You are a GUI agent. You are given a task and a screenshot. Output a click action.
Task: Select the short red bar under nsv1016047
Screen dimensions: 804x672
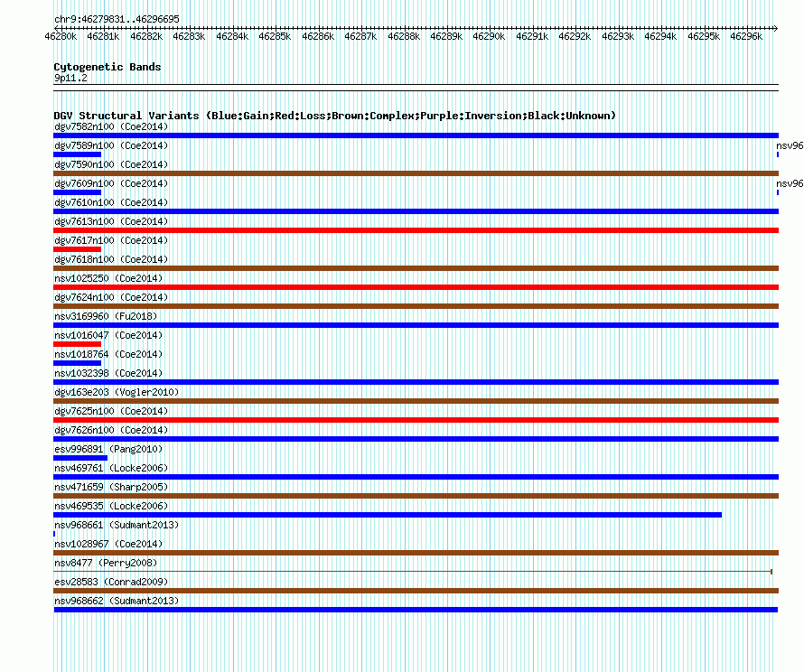pyautogui.click(x=78, y=344)
